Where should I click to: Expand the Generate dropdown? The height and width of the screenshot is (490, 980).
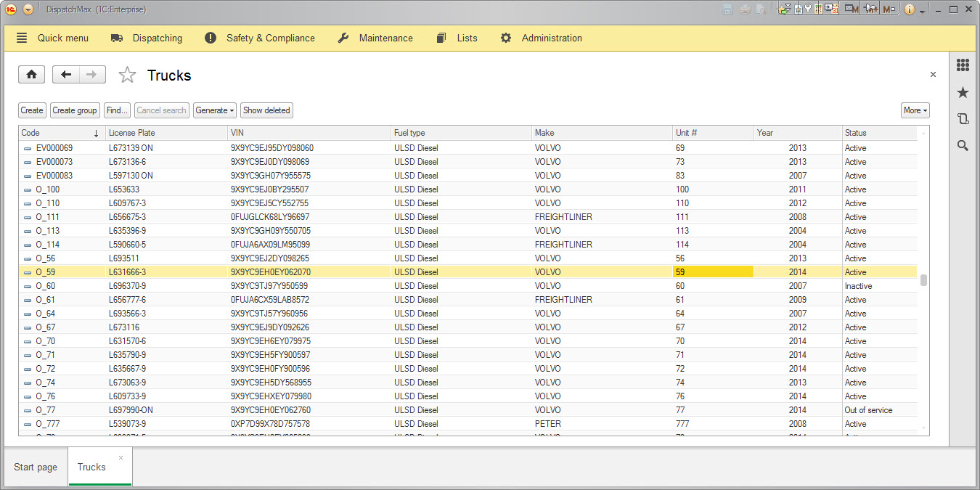pyautogui.click(x=215, y=110)
